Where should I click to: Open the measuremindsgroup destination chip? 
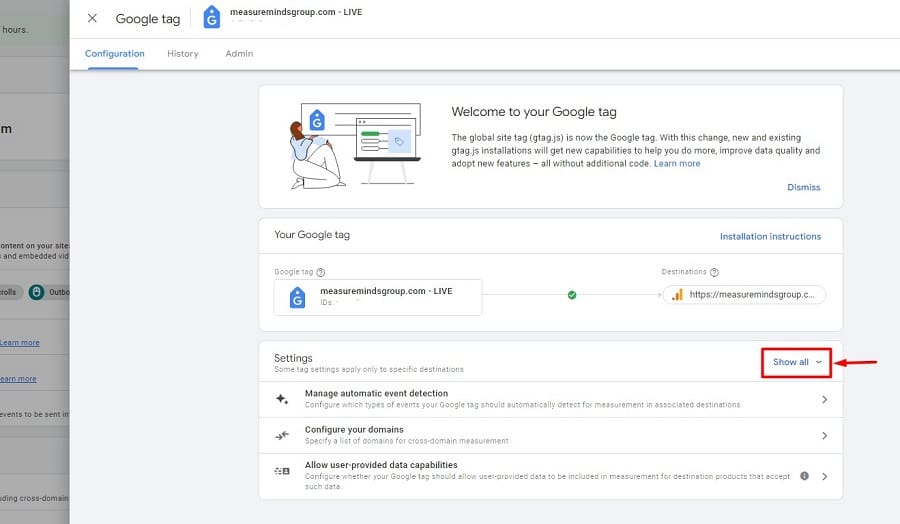pyautogui.click(x=744, y=294)
